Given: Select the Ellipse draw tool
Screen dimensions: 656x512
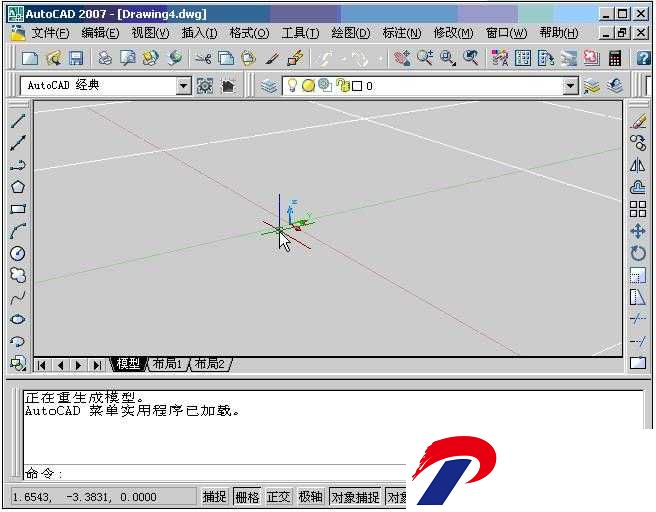Looking at the screenshot, I should [x=18, y=320].
